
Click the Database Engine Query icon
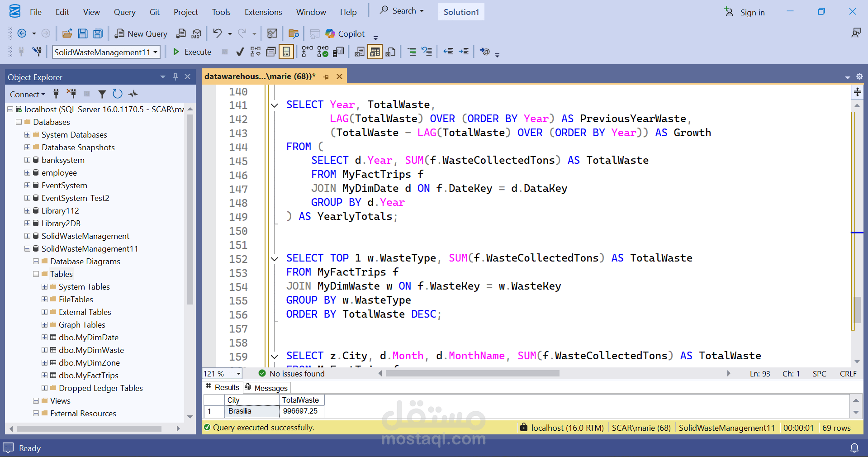[x=181, y=33]
